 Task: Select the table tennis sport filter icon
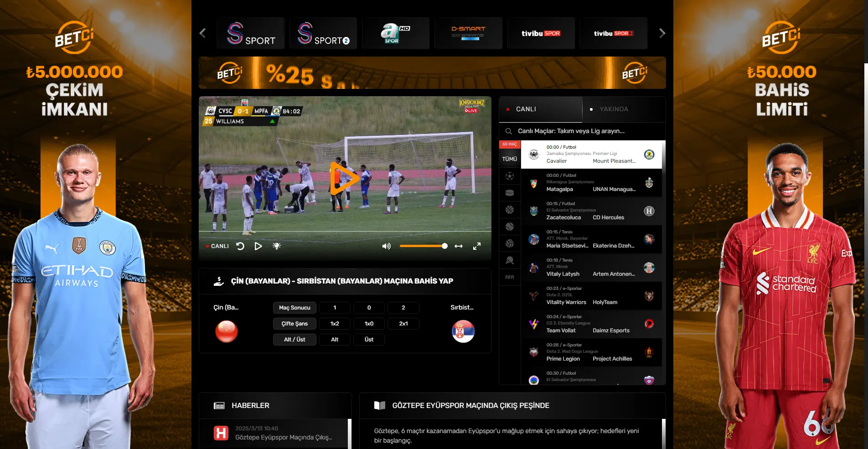510,260
